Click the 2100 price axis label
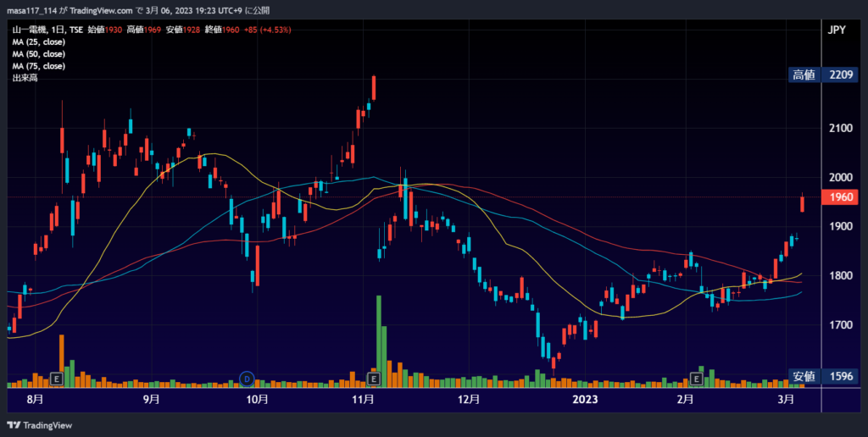Screen dimensions: 868x437 [x=840, y=129]
